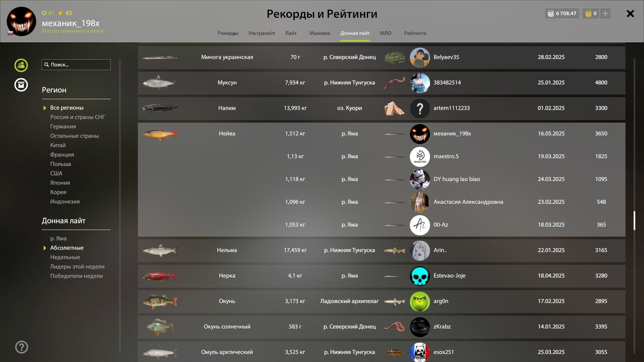
Task: Expand the Нерка record row
Action: [x=381, y=276]
